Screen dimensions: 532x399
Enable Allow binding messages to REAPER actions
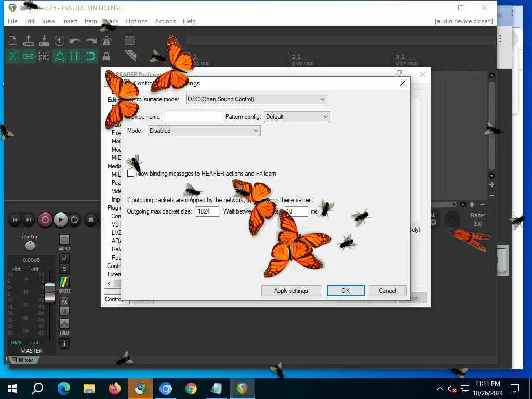[x=130, y=174]
